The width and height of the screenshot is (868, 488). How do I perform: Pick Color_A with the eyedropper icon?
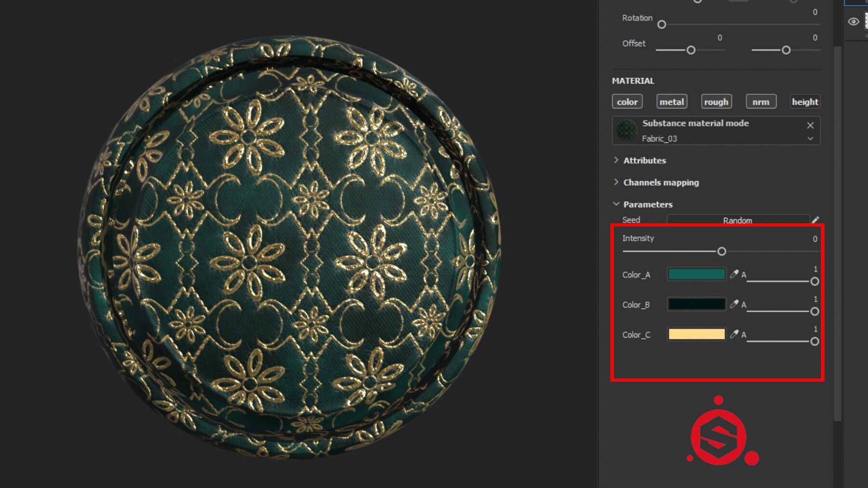(735, 274)
